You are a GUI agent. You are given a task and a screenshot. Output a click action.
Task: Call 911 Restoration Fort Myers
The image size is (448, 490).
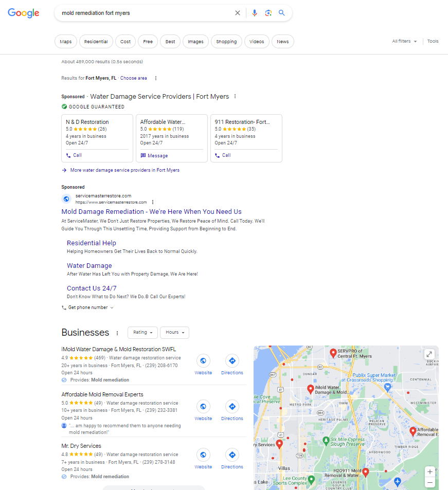point(223,155)
